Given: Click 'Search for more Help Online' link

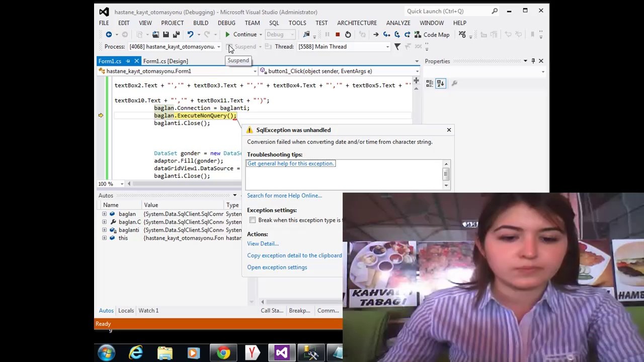Looking at the screenshot, I should pyautogui.click(x=284, y=196).
